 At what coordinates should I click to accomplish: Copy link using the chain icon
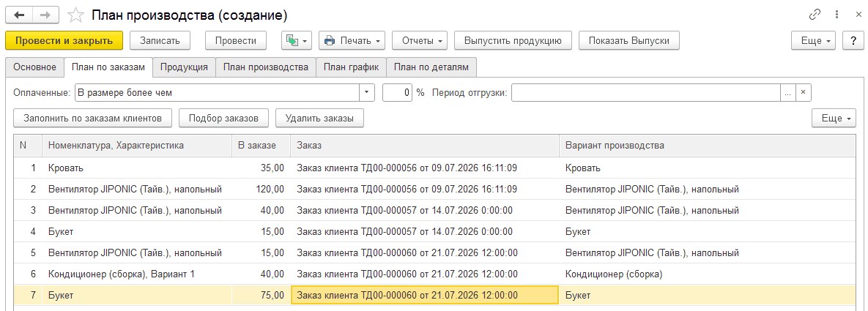(815, 15)
